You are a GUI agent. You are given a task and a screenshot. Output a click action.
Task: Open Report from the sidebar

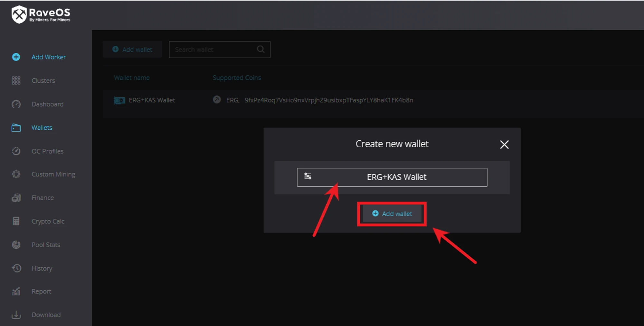41,292
